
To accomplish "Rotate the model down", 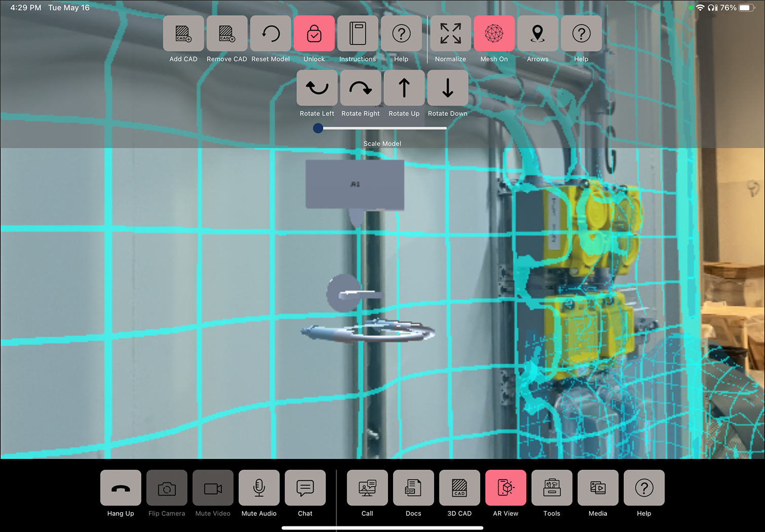I will click(x=447, y=88).
